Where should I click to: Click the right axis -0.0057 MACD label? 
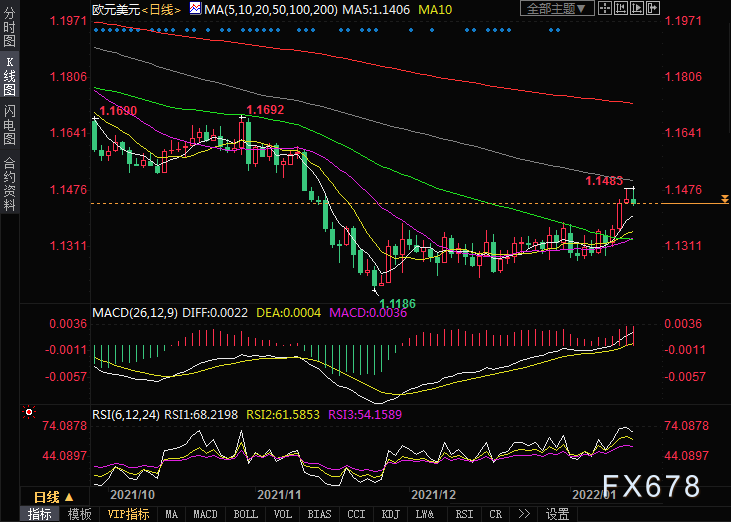click(x=685, y=376)
